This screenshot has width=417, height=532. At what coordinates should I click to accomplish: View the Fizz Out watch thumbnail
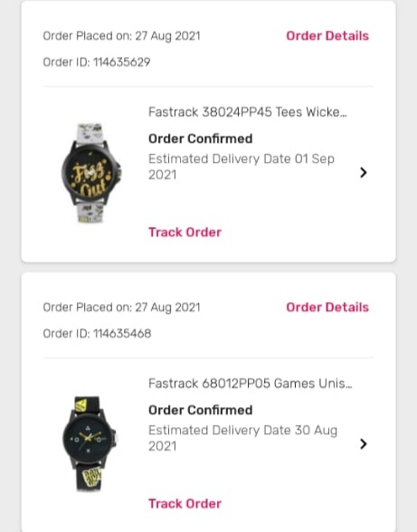click(x=90, y=173)
